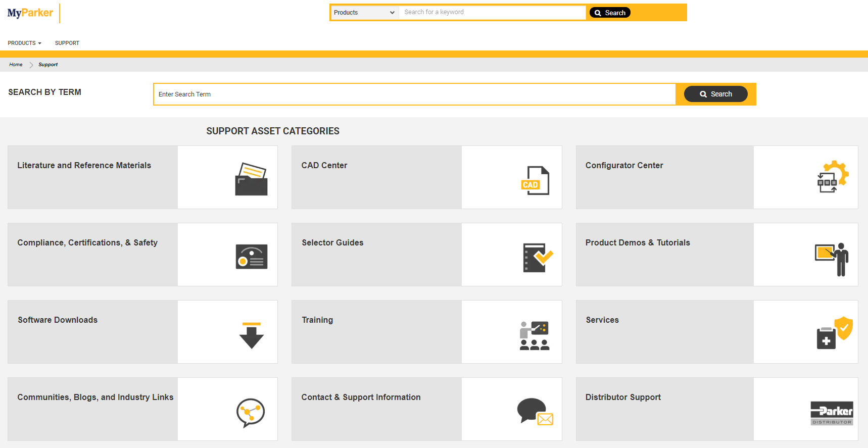The height and width of the screenshot is (448, 868).
Task: Open the CAD file icon
Action: 535,180
